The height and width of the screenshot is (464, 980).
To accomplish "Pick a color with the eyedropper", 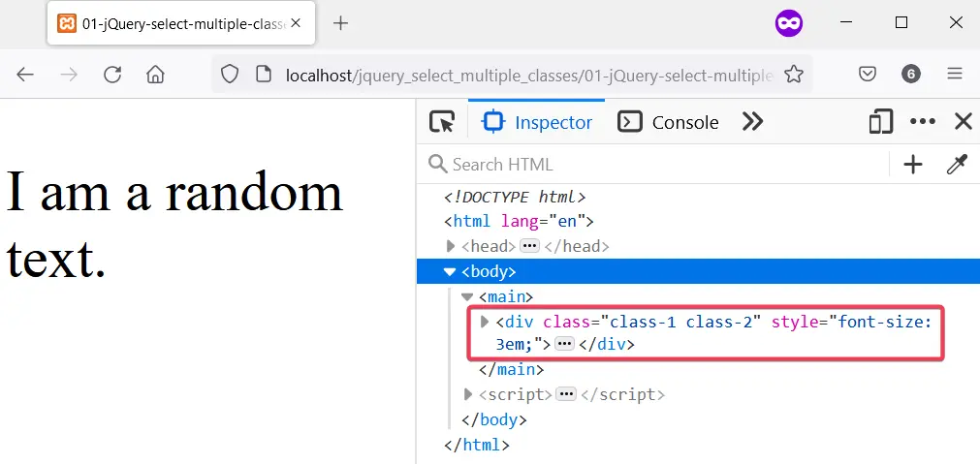I will (x=957, y=165).
